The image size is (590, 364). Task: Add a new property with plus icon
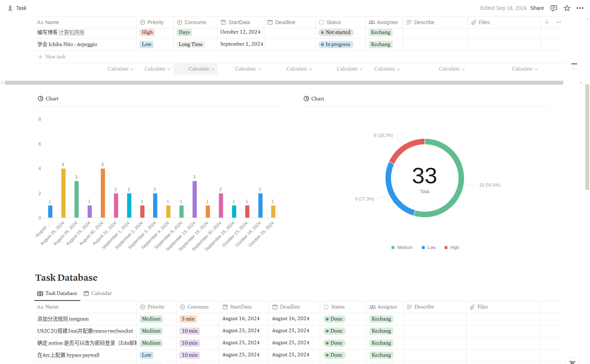pos(547,22)
